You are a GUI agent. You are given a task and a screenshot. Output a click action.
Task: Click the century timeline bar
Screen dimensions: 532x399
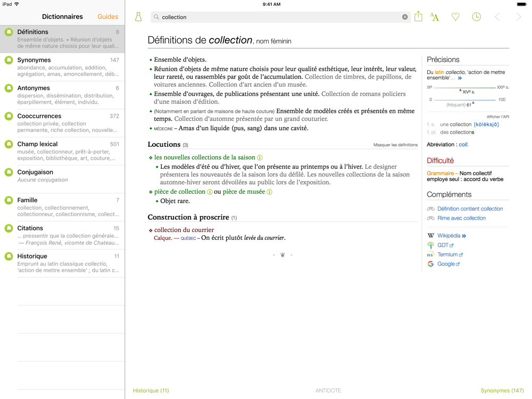[x=464, y=88]
